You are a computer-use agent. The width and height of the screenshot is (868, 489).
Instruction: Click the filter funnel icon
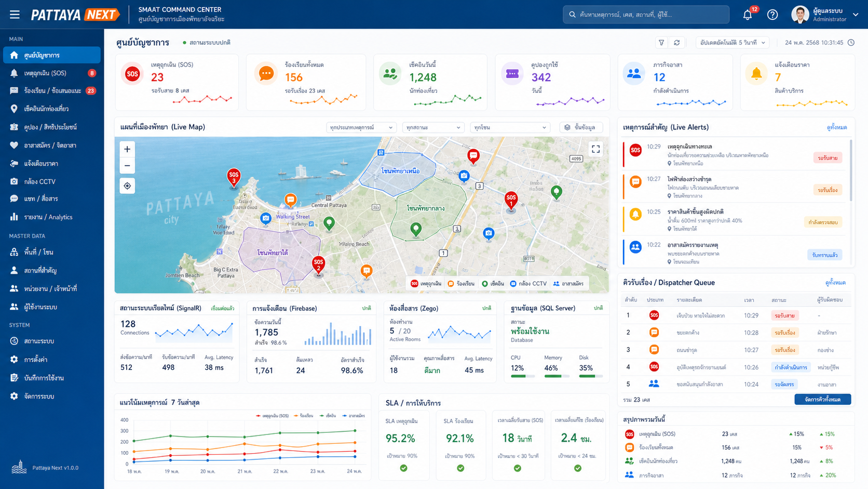pyautogui.click(x=661, y=43)
